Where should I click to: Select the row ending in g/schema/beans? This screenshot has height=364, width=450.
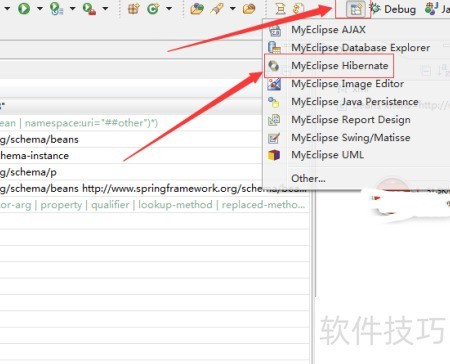click(x=131, y=139)
